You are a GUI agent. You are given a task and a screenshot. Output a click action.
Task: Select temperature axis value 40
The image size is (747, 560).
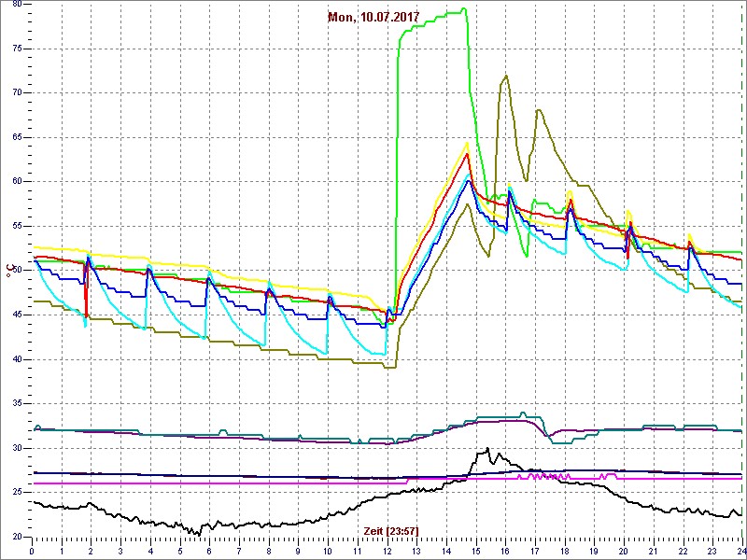click(x=16, y=359)
